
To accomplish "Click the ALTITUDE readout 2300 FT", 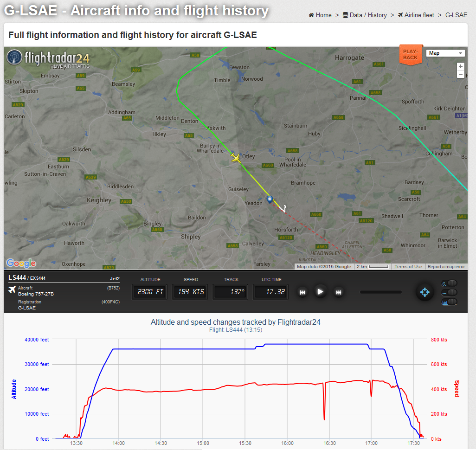I will pos(150,292).
